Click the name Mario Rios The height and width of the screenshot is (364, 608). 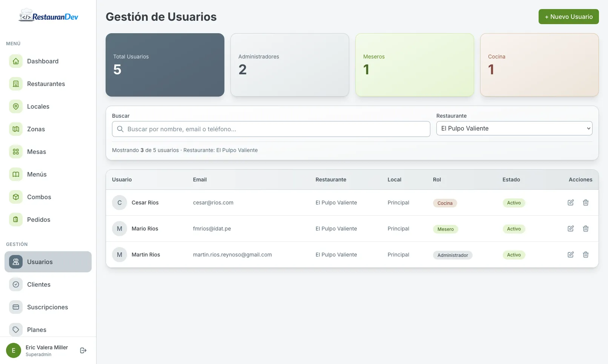pyautogui.click(x=145, y=229)
